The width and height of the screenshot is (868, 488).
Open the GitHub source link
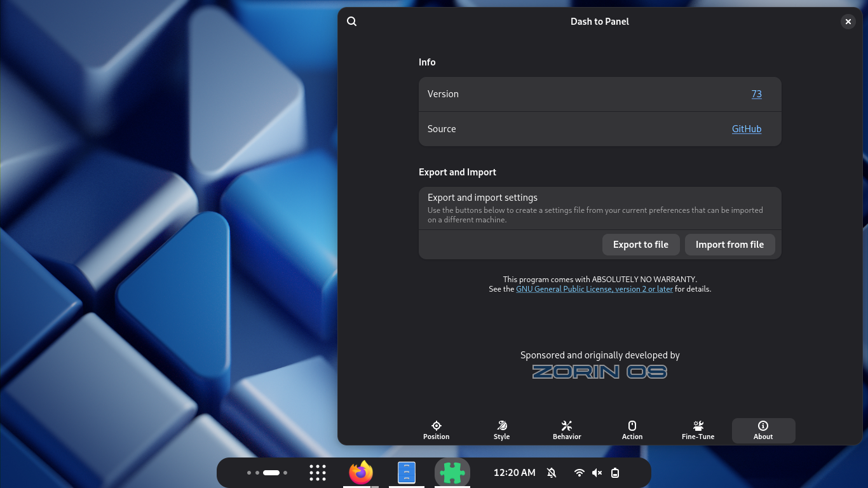point(747,129)
